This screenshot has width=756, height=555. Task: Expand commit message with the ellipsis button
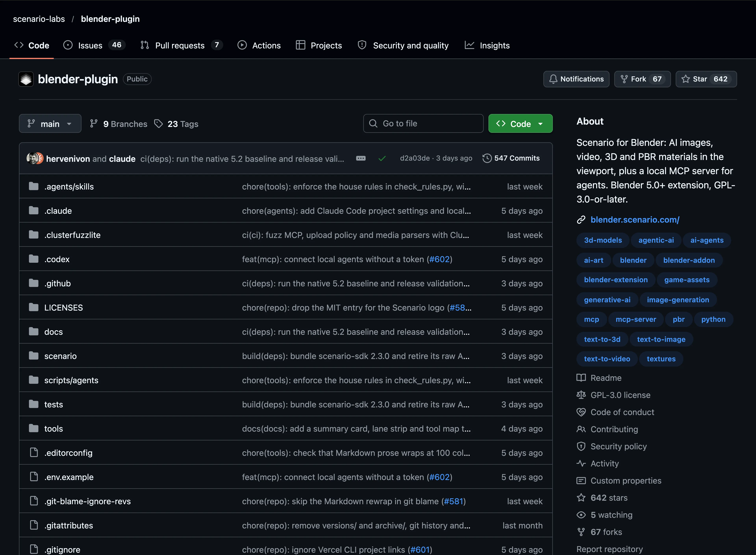(x=360, y=158)
